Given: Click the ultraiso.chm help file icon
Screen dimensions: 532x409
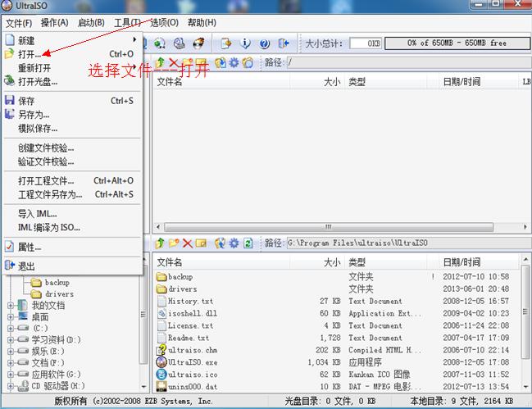Looking at the screenshot, I should pos(161,350).
